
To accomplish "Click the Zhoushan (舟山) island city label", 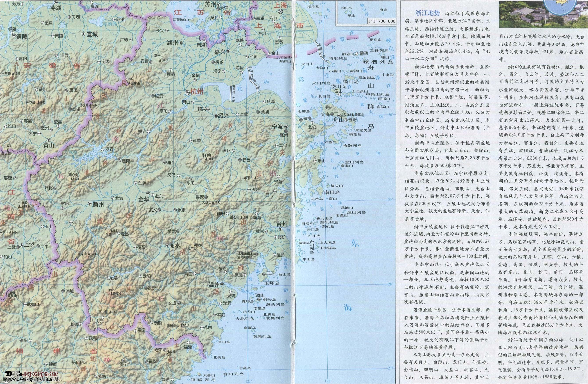I will click(339, 120).
